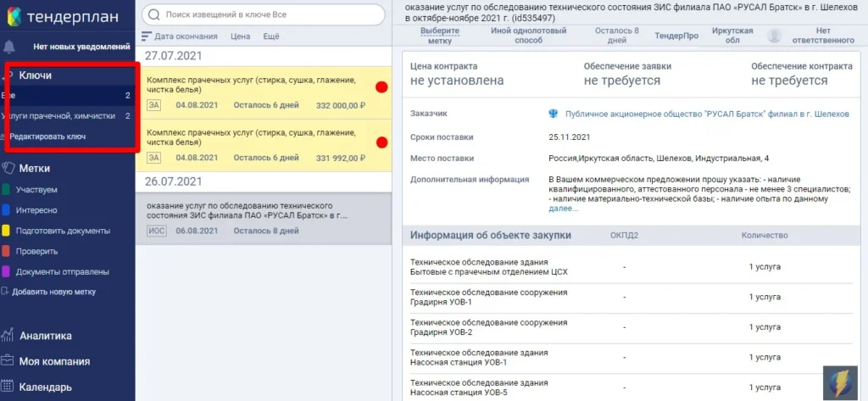Click the magnifier icon in search field
Image resolution: width=868 pixels, height=401 pixels.
click(x=155, y=14)
